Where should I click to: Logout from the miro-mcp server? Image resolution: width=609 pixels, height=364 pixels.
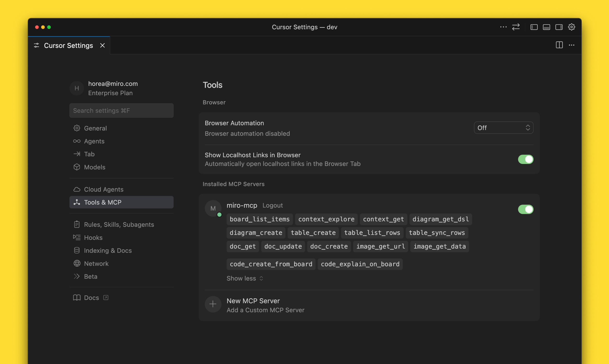click(273, 205)
